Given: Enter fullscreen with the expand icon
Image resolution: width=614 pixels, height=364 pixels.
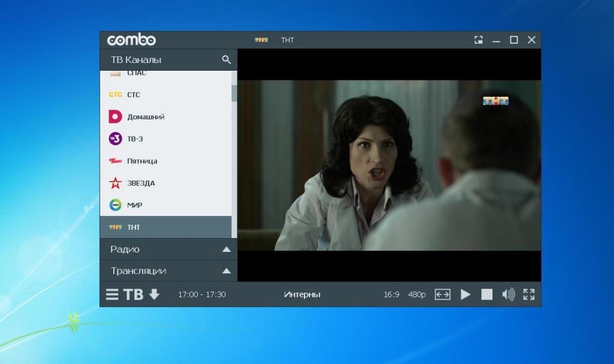Looking at the screenshot, I should point(529,294).
